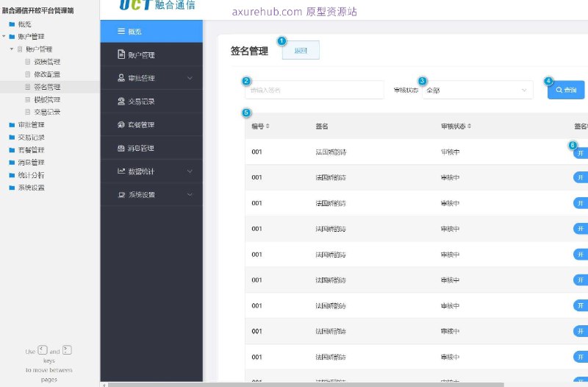Click the page icon beside 资质管理 in tree
The height and width of the screenshot is (387, 588).
point(27,62)
